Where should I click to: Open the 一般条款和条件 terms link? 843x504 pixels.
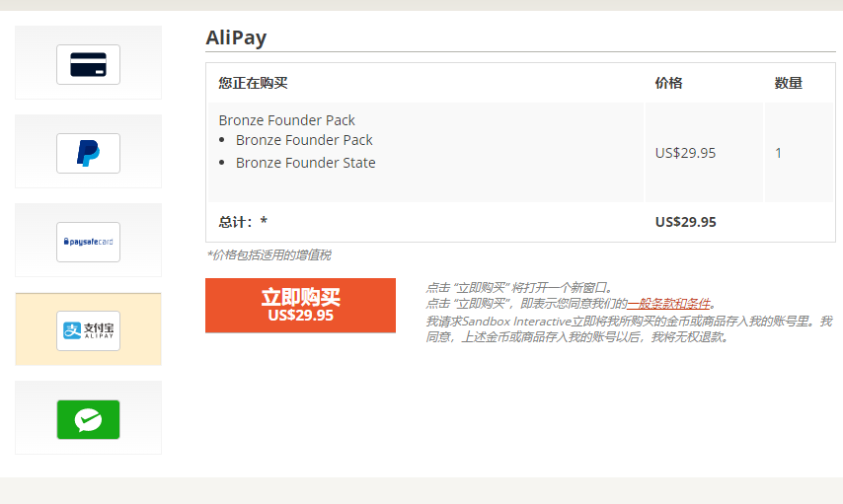(669, 304)
